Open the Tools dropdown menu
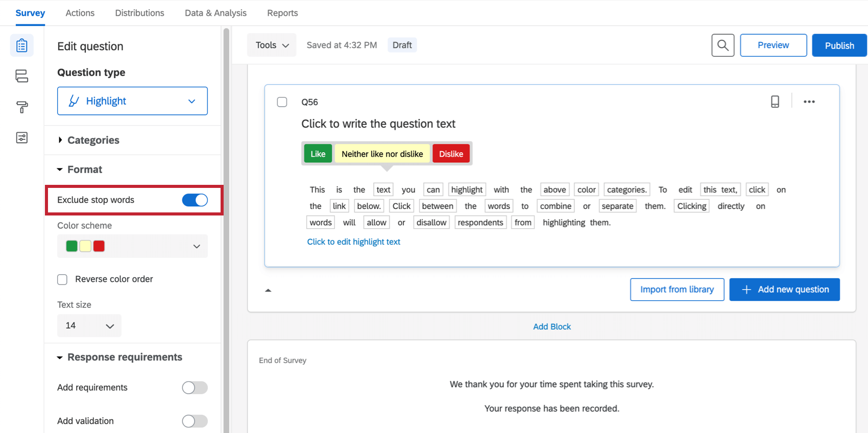 [272, 45]
